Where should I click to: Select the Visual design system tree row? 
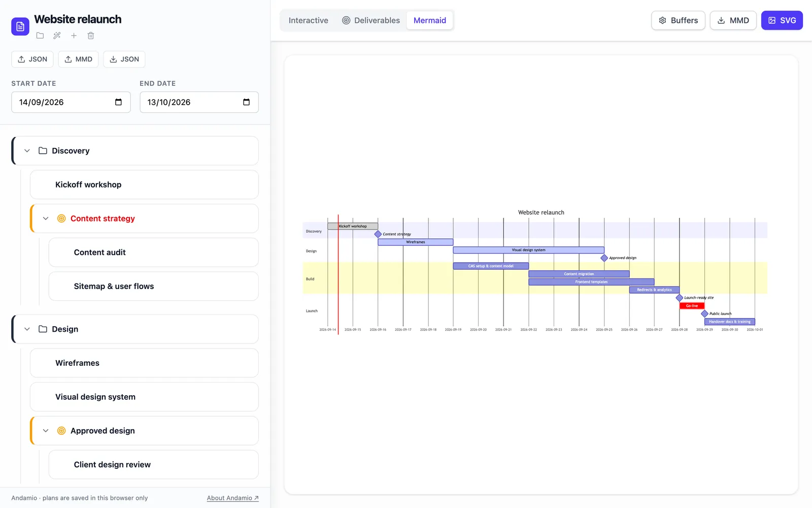click(144, 397)
